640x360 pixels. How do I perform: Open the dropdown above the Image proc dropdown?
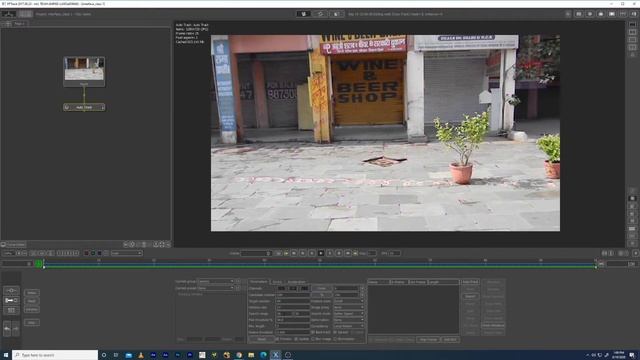(349, 301)
